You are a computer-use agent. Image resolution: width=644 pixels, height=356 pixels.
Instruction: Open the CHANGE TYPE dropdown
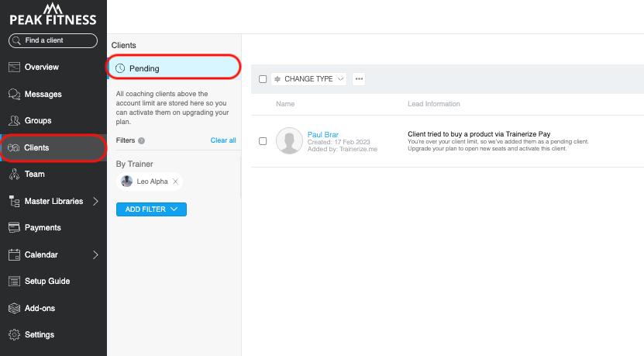click(x=308, y=79)
